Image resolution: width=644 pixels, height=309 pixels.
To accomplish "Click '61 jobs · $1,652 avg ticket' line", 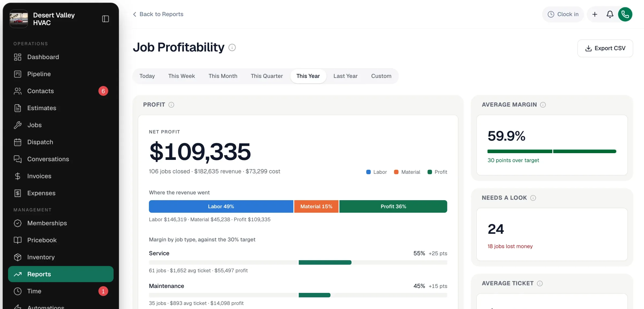I will tap(198, 271).
